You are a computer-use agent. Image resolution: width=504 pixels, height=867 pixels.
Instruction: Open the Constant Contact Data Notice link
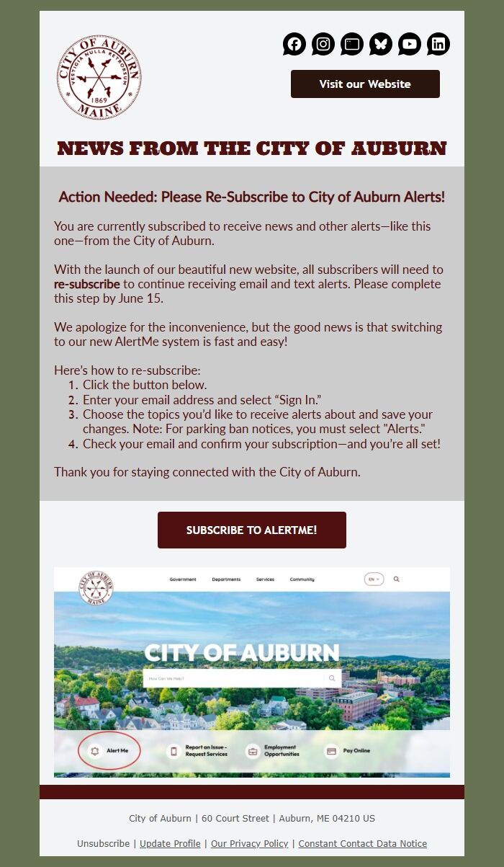(362, 843)
